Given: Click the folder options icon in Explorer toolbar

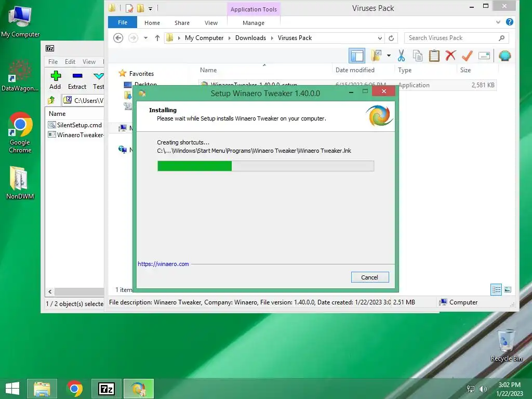Looking at the screenshot, I should 376,56.
